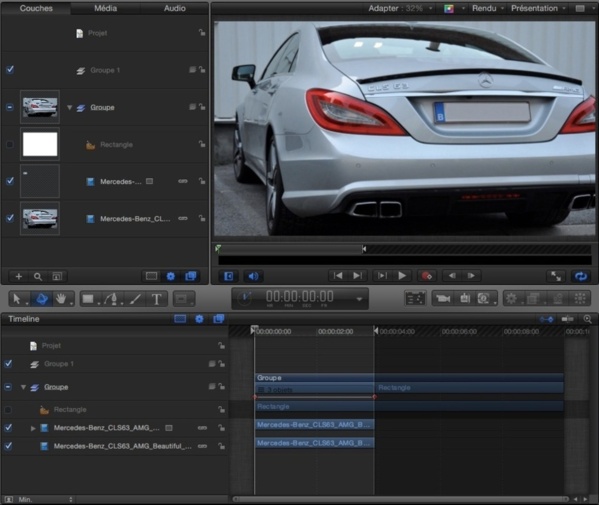Open the Min. row height dropdown
The image size is (599, 505).
[x=45, y=499]
